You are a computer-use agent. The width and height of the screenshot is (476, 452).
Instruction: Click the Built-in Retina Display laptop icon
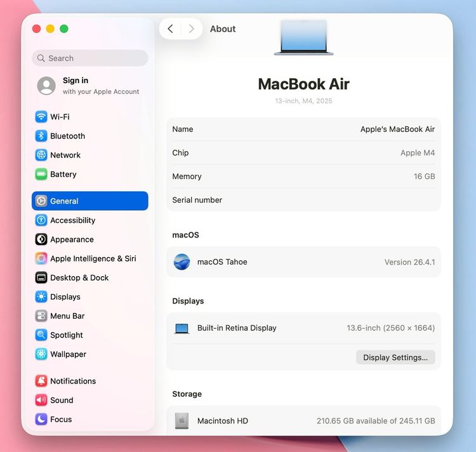pos(182,328)
